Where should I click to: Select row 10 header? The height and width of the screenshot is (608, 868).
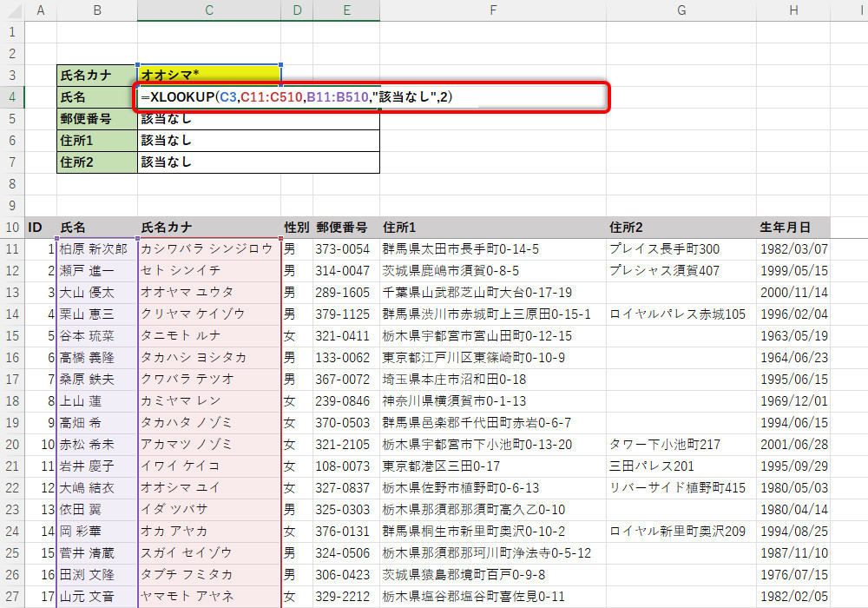coord(12,228)
